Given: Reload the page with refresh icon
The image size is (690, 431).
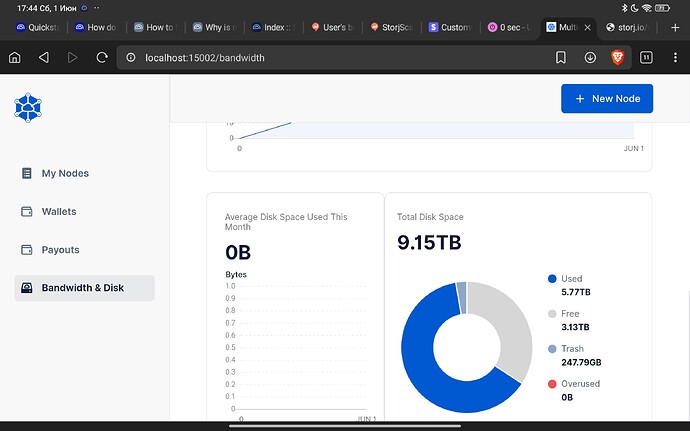Looking at the screenshot, I should [102, 58].
